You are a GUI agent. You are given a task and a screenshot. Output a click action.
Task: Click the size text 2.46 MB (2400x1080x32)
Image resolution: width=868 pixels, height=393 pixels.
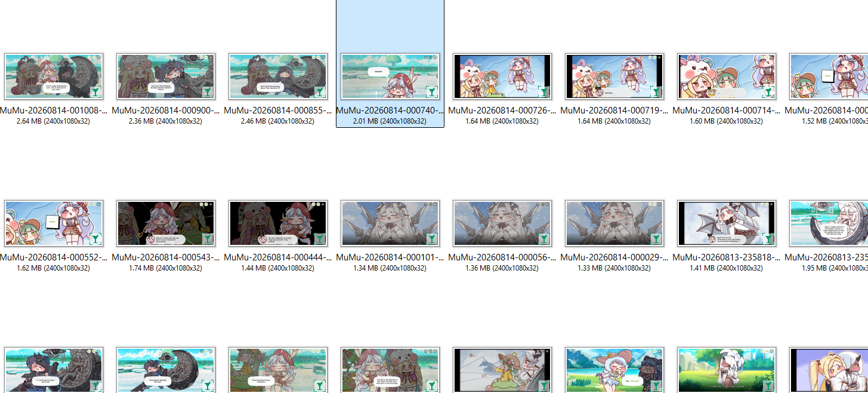tap(278, 121)
